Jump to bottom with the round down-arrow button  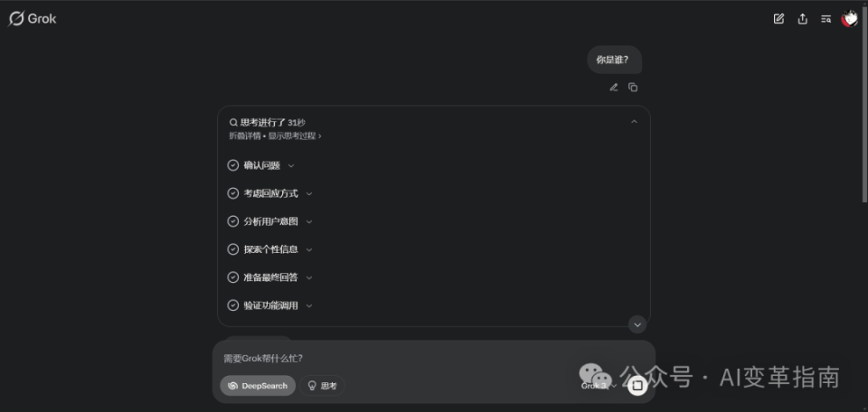(637, 324)
